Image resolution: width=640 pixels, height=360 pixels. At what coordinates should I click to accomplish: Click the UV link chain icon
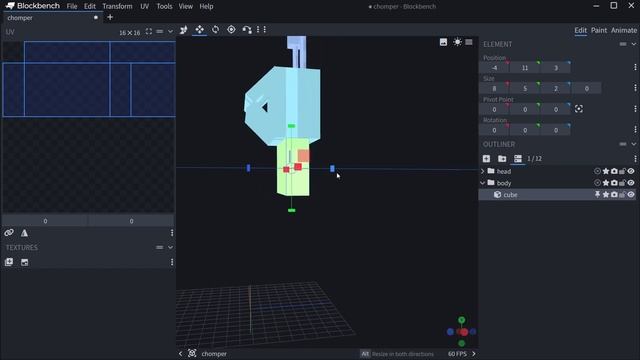(9, 233)
